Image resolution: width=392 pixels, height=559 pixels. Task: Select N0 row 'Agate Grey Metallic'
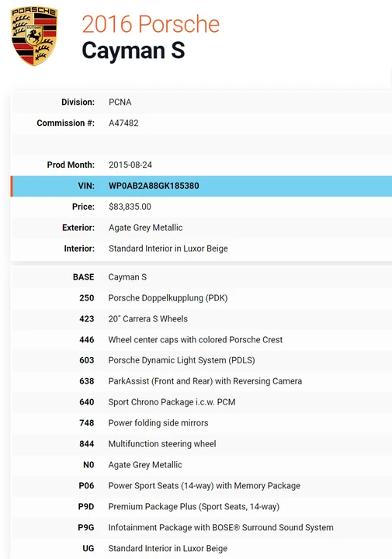point(145,465)
